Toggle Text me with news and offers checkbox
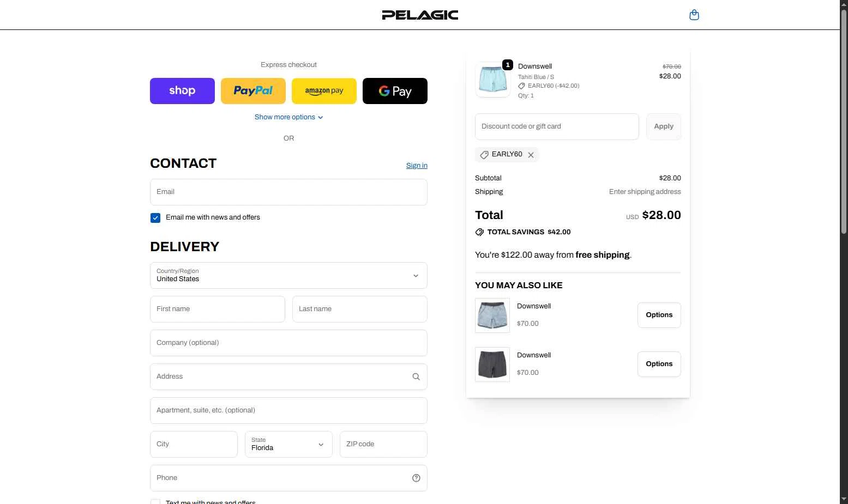Viewport: 848px width, 504px height. click(x=155, y=502)
